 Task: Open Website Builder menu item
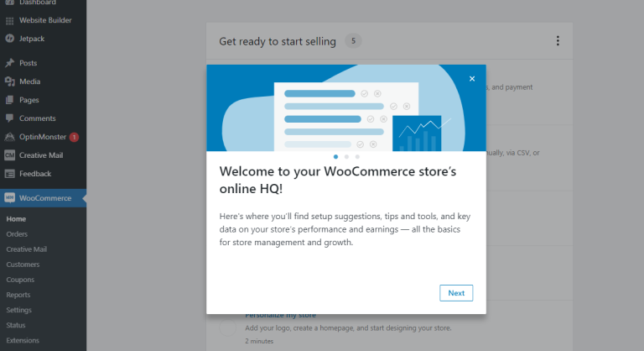(45, 20)
